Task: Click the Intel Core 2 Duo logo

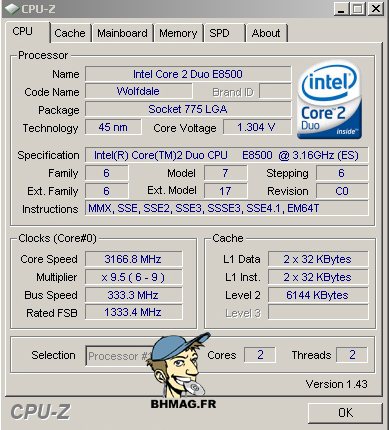Action: tap(329, 100)
